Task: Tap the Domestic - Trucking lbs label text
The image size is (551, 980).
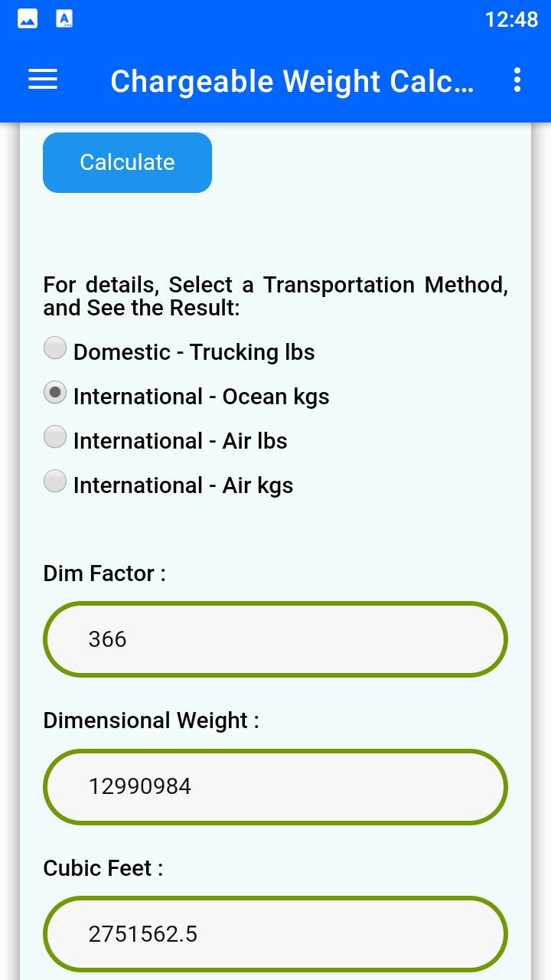Action: pos(193,352)
